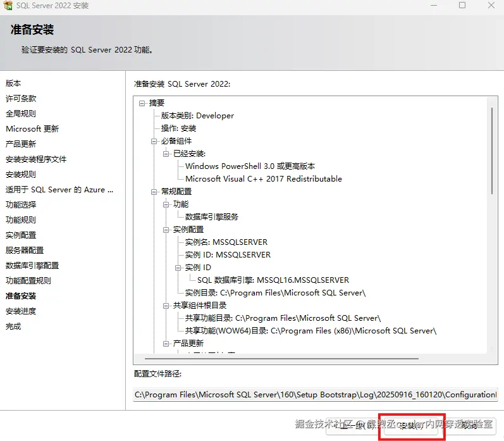Screen dimensions: 504x441
Task: Select the 共享功能(WOW64)目录 tree row
Action: (x=311, y=331)
